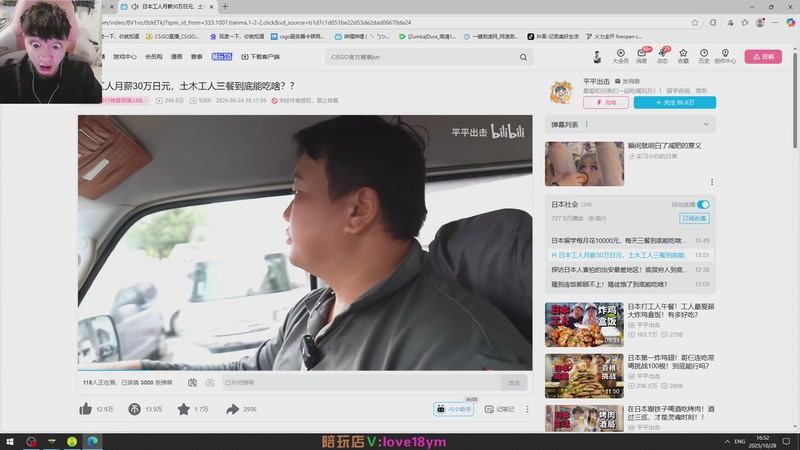
Task: Open 大会员 membership icon
Action: coord(620,56)
